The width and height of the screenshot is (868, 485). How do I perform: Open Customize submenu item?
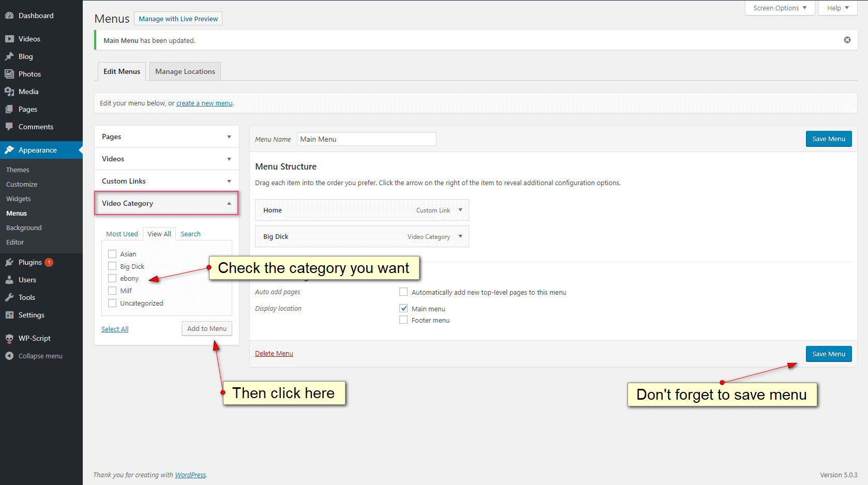(22, 184)
